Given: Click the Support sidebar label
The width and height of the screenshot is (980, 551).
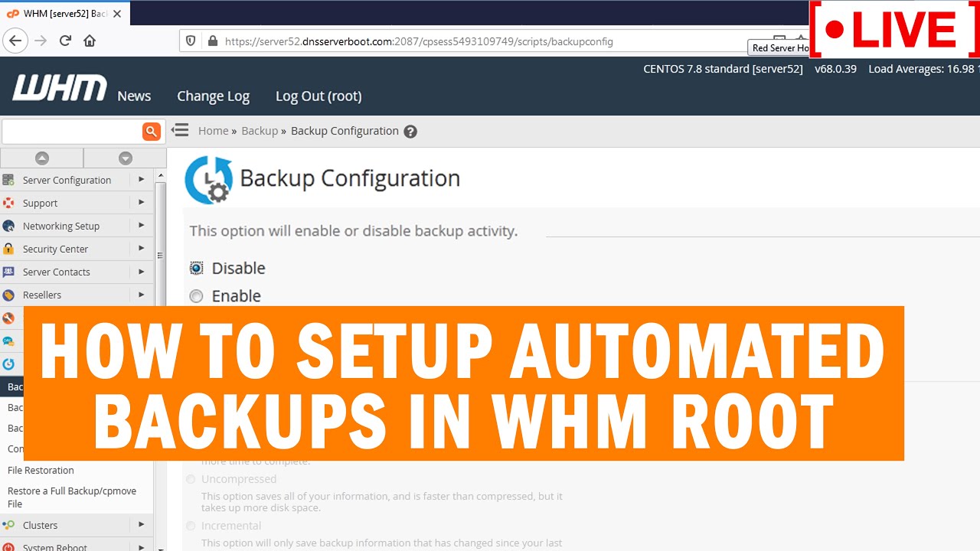Looking at the screenshot, I should coord(40,203).
